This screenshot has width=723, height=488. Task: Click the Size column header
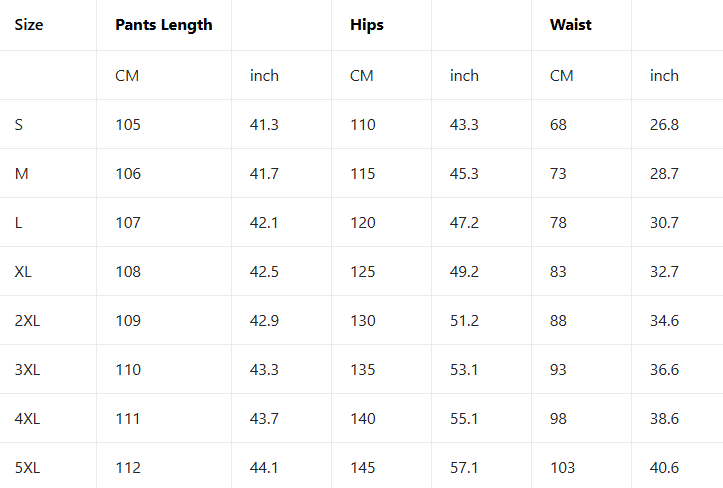(x=28, y=25)
